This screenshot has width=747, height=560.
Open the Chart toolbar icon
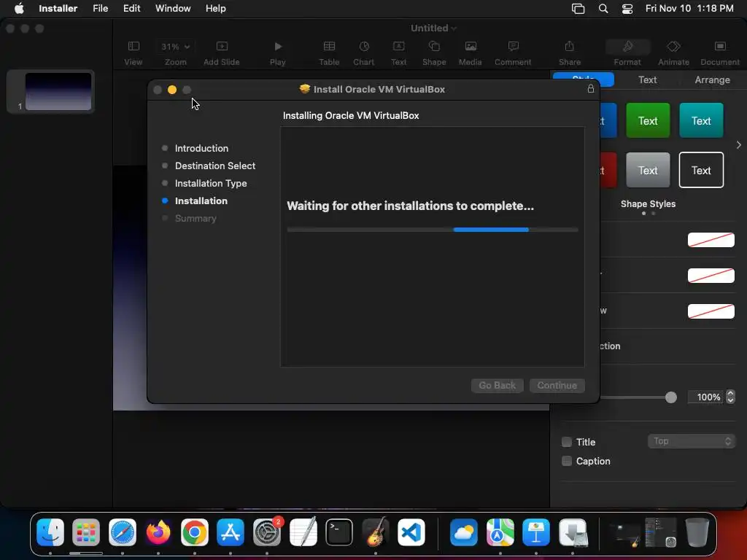(364, 47)
